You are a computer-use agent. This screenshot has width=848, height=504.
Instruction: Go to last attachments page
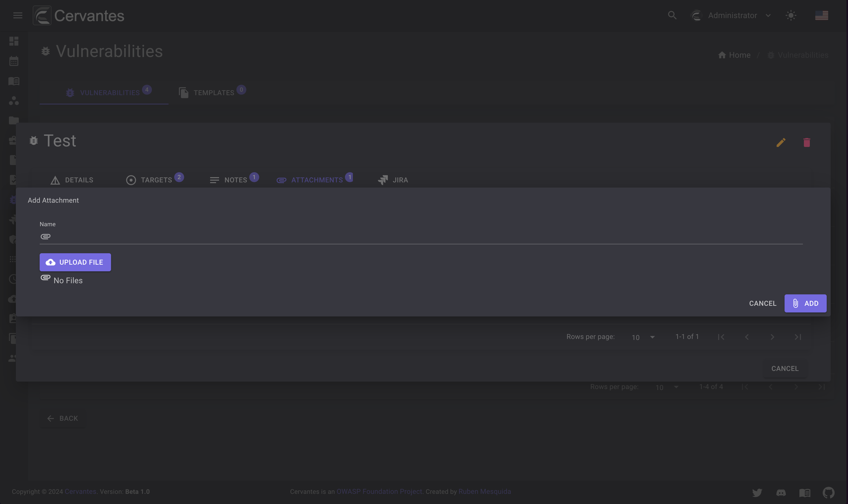click(x=798, y=337)
